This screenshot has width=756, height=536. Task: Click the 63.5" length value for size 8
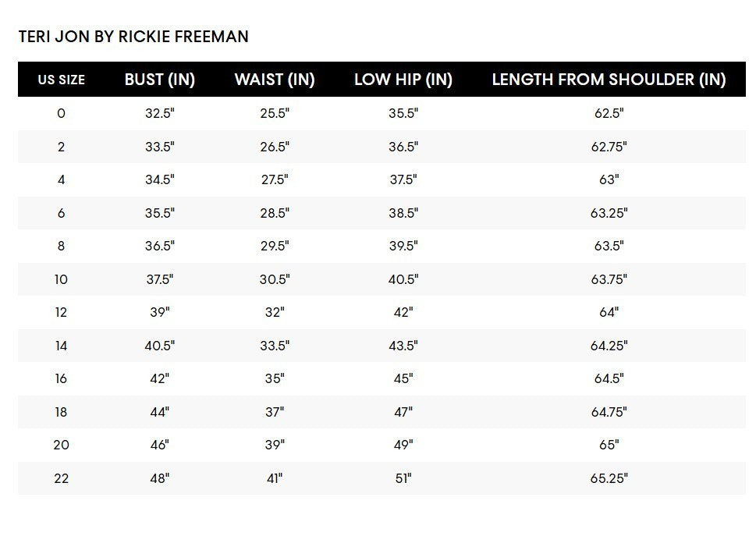(609, 246)
